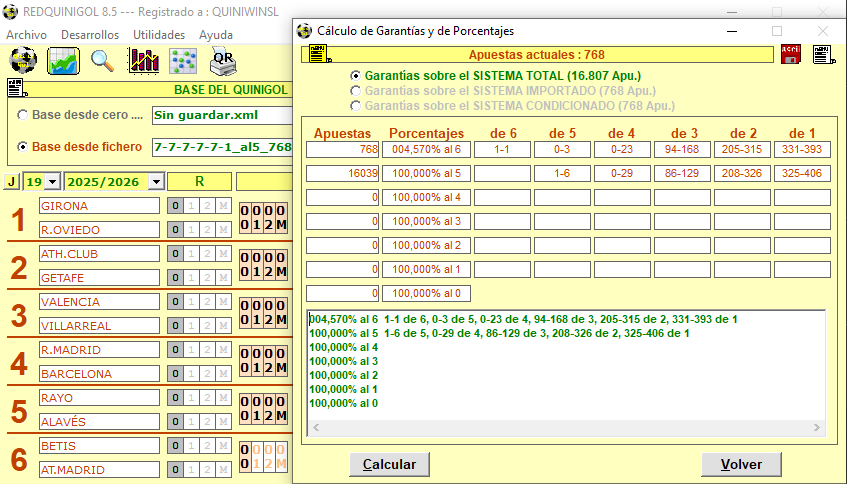
Task: Toggle the 0 sign for GIRONA
Action: 174,206
